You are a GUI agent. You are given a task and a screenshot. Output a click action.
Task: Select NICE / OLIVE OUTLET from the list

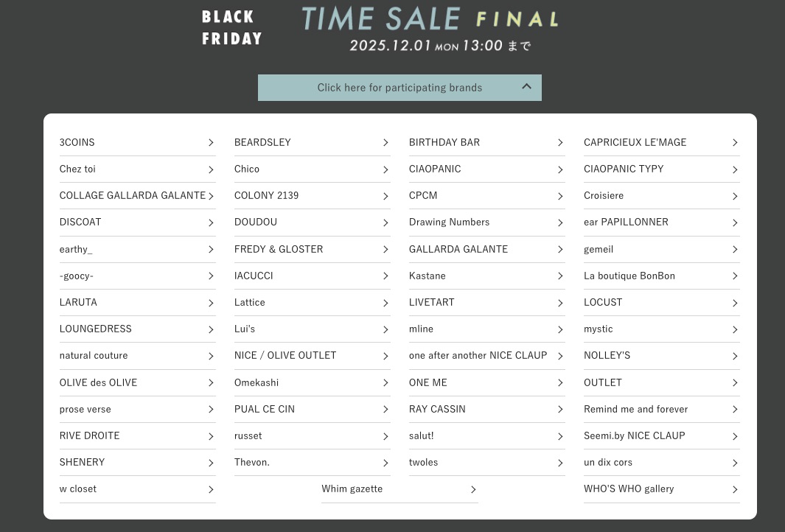[x=285, y=355]
